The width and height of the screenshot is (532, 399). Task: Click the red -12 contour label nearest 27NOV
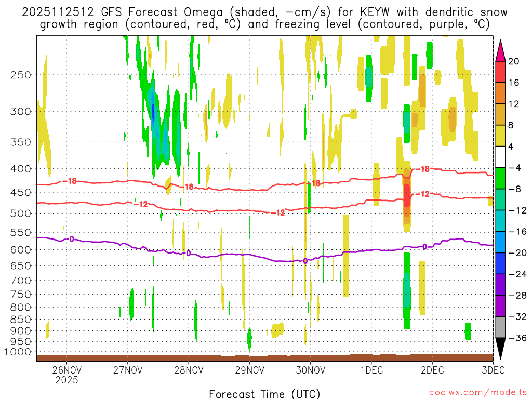coord(141,204)
